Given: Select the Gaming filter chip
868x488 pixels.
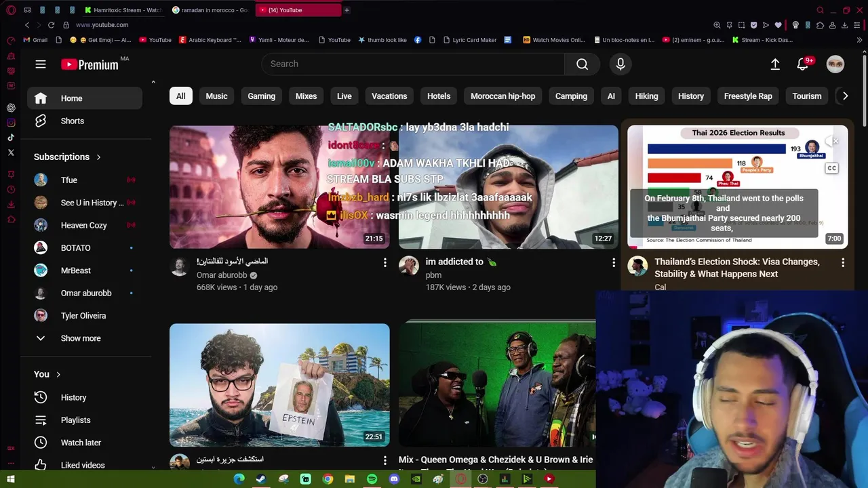Looking at the screenshot, I should click(x=261, y=96).
